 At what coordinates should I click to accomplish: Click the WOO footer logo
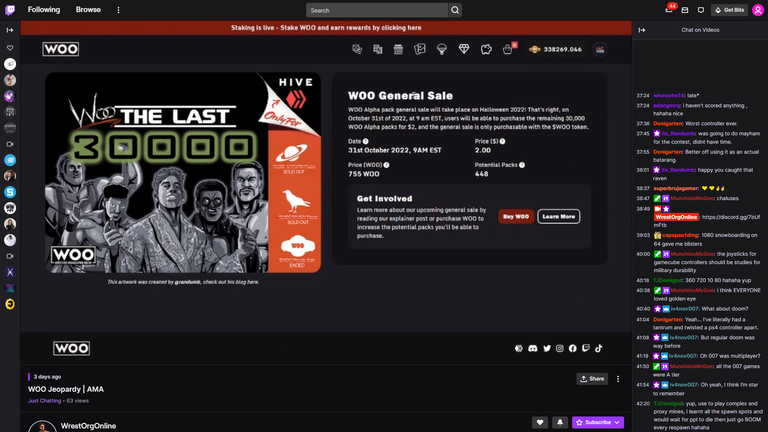tap(72, 348)
